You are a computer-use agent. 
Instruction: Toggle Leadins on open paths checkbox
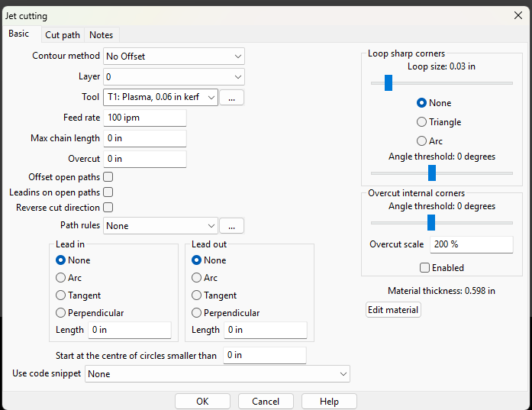point(108,192)
